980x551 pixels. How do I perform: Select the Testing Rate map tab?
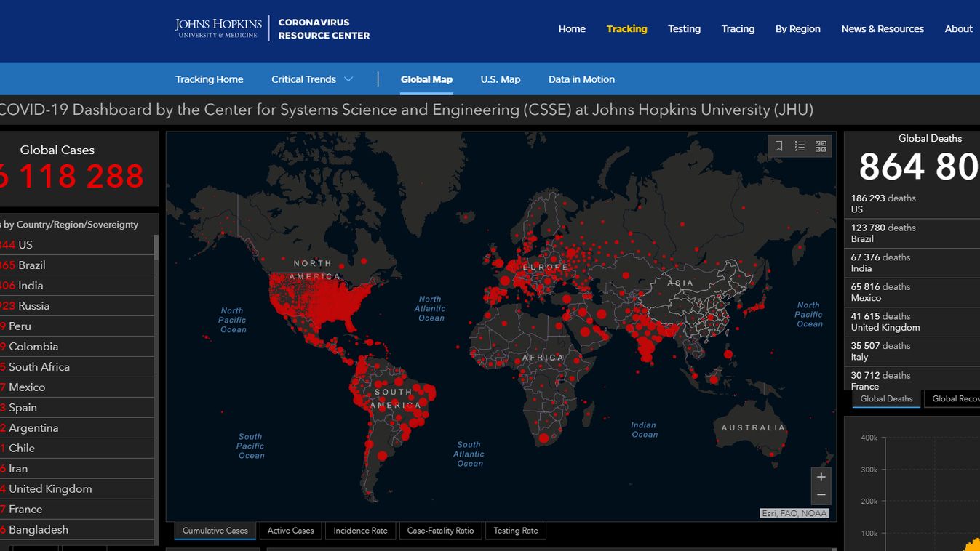tap(516, 531)
